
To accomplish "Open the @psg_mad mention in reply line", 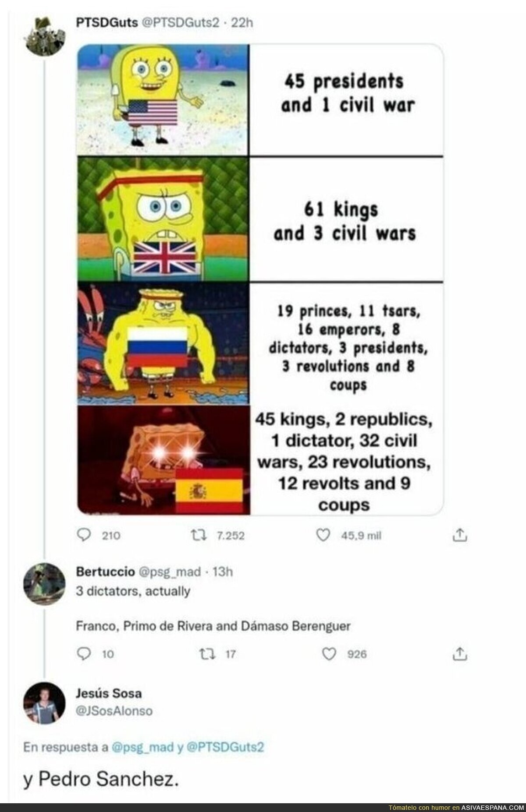I will (x=143, y=747).
